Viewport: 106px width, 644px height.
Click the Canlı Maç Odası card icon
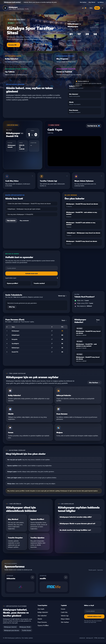7,176
